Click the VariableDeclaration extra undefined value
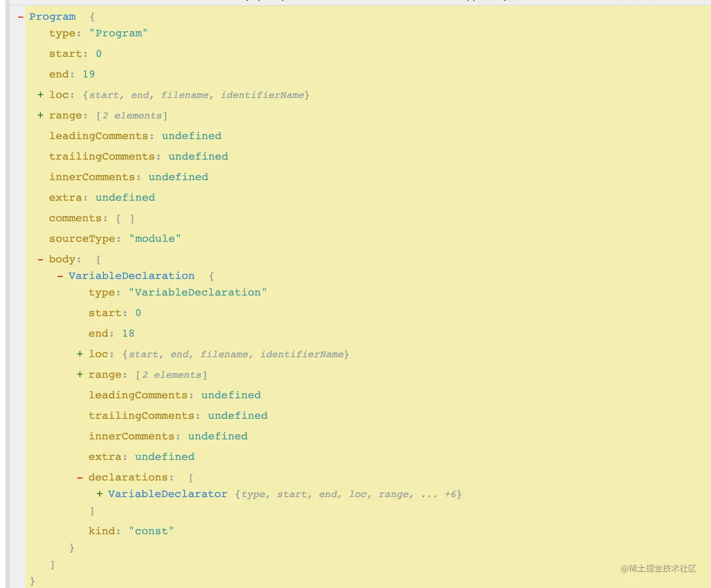Screen dimensions: 711x588 (165, 457)
